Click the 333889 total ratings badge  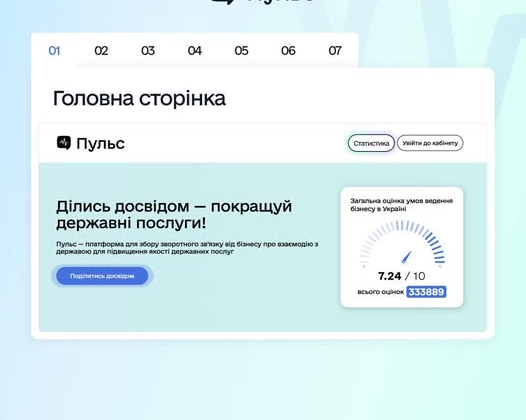(426, 292)
